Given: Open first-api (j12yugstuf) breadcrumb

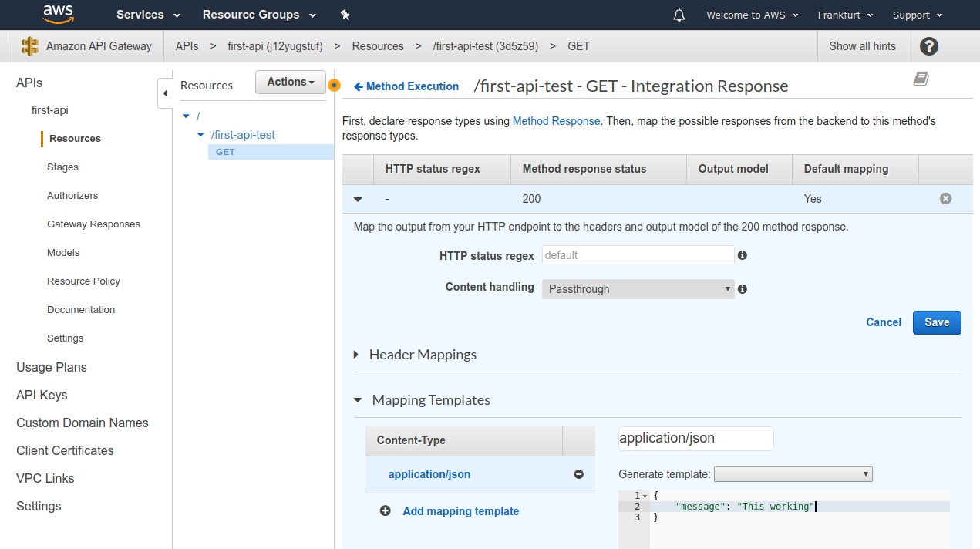Looking at the screenshot, I should [275, 46].
